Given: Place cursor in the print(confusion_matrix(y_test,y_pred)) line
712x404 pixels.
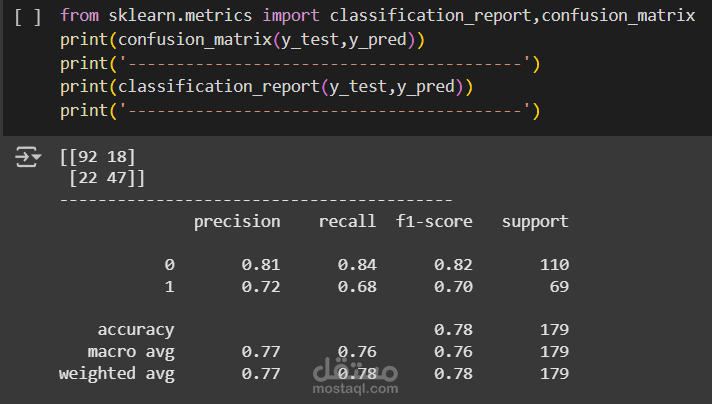Looking at the screenshot, I should 242,40.
